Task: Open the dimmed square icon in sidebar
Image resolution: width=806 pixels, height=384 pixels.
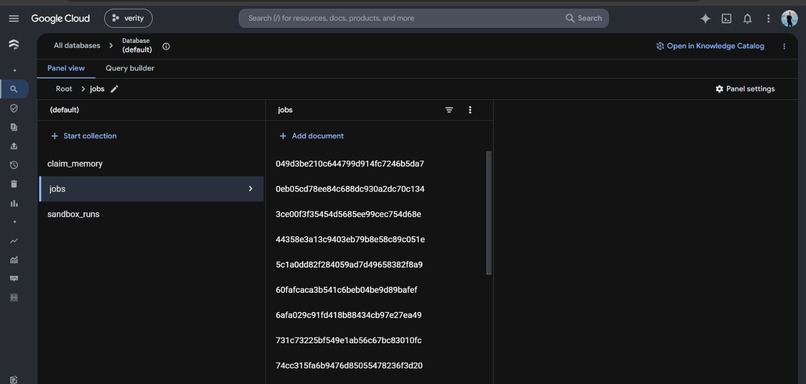Action: pyautogui.click(x=14, y=298)
